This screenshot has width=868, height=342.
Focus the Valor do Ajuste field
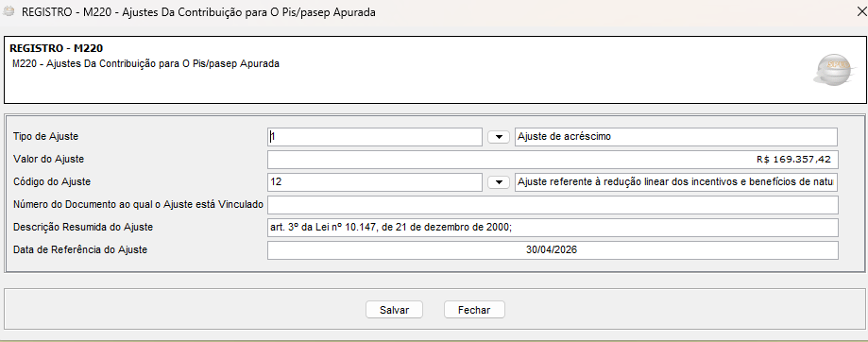(553, 160)
